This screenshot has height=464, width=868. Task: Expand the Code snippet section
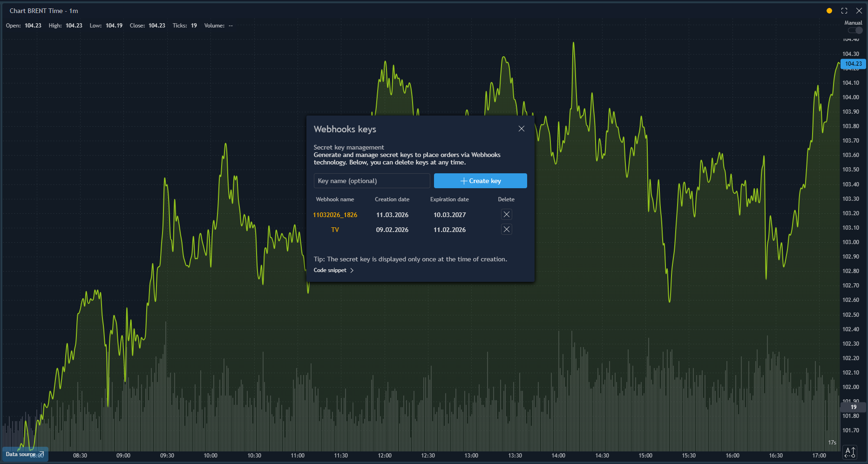330,270
